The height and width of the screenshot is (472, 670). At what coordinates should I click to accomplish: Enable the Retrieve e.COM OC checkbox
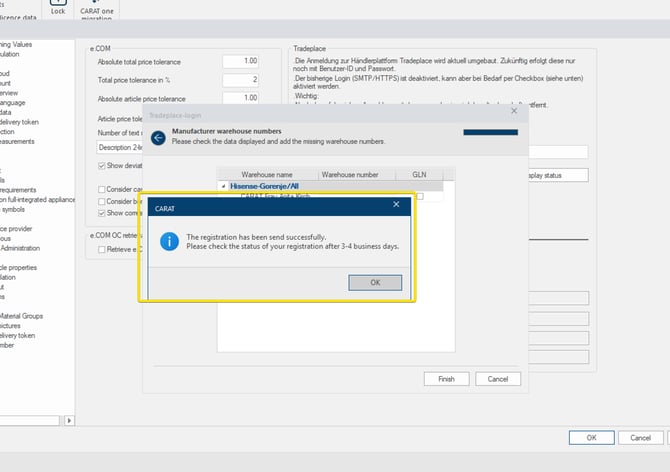click(102, 249)
